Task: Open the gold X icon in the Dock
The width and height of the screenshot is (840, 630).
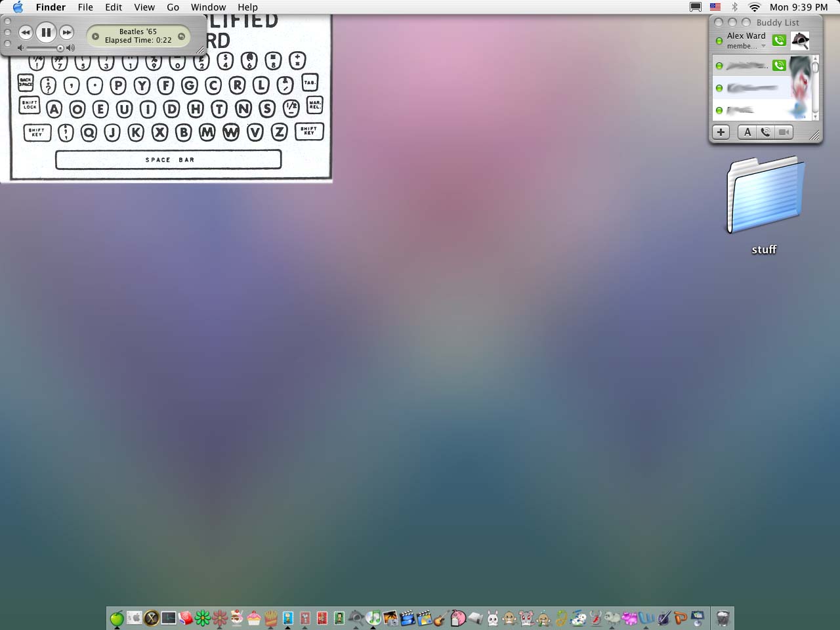Action: (x=152, y=618)
